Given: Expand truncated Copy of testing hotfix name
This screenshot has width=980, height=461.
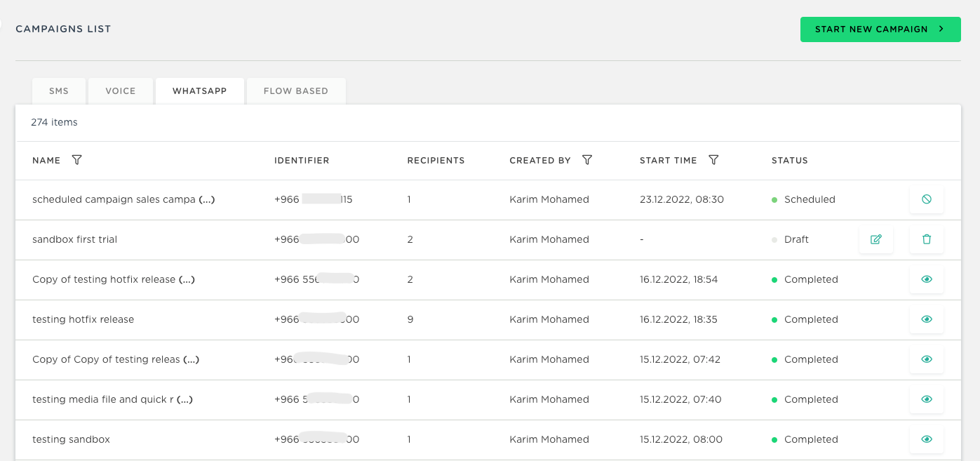Looking at the screenshot, I should click(187, 279).
